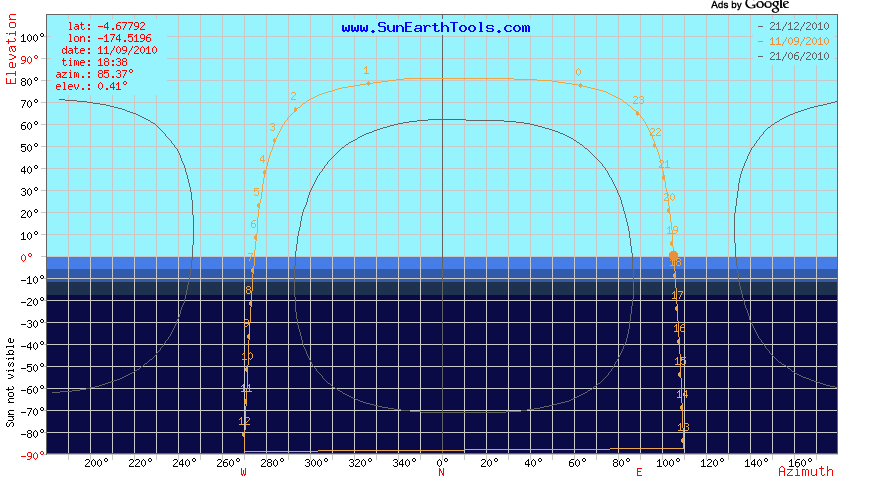Click the Ads by Google label

[750, 6]
